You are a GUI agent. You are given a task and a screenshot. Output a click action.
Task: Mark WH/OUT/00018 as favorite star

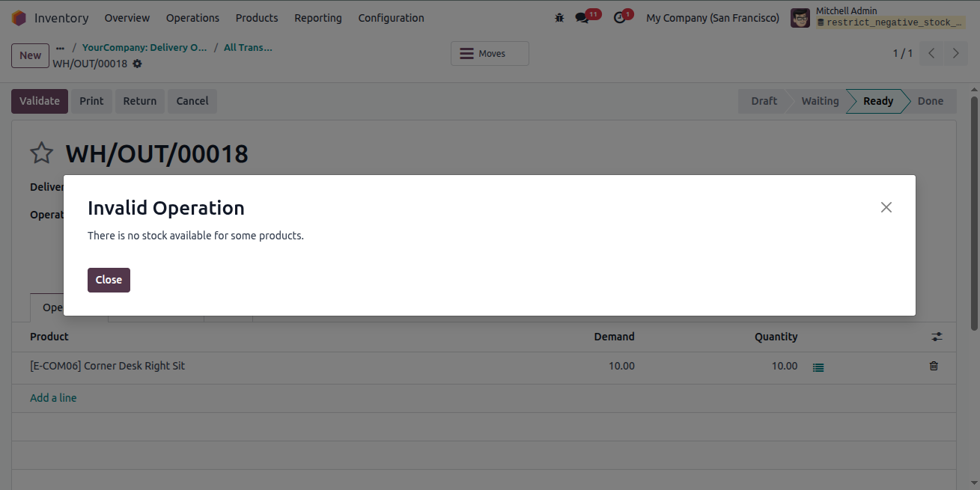pos(41,153)
